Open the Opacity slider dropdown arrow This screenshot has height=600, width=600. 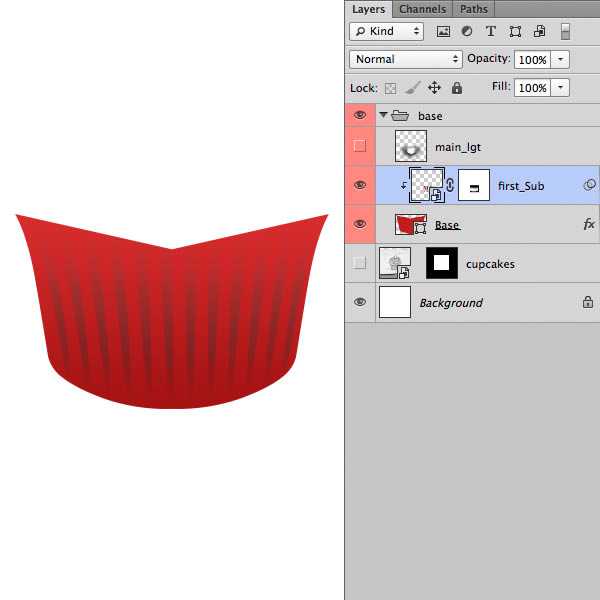pos(560,60)
